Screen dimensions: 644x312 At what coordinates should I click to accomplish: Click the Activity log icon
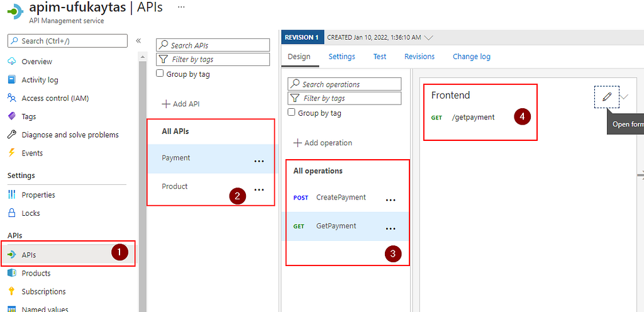tap(12, 80)
